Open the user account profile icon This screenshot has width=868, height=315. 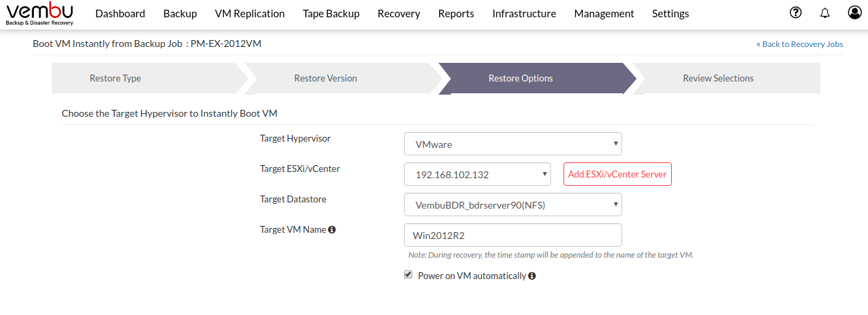coord(855,12)
